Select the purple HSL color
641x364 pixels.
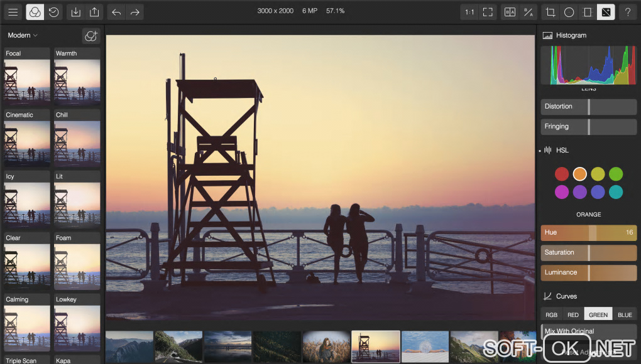point(579,192)
